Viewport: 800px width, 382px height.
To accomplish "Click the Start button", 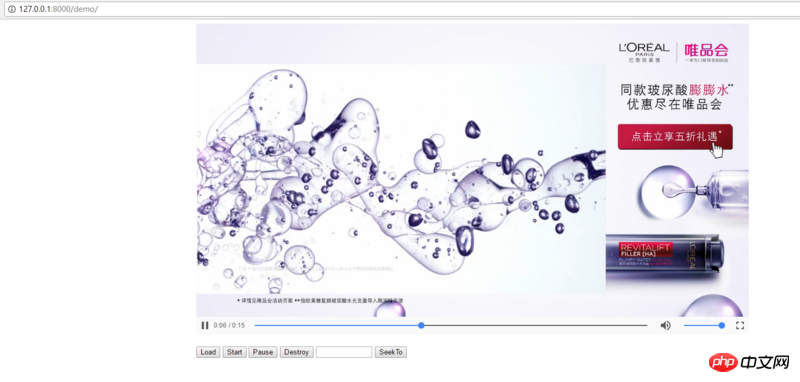I will coord(235,352).
